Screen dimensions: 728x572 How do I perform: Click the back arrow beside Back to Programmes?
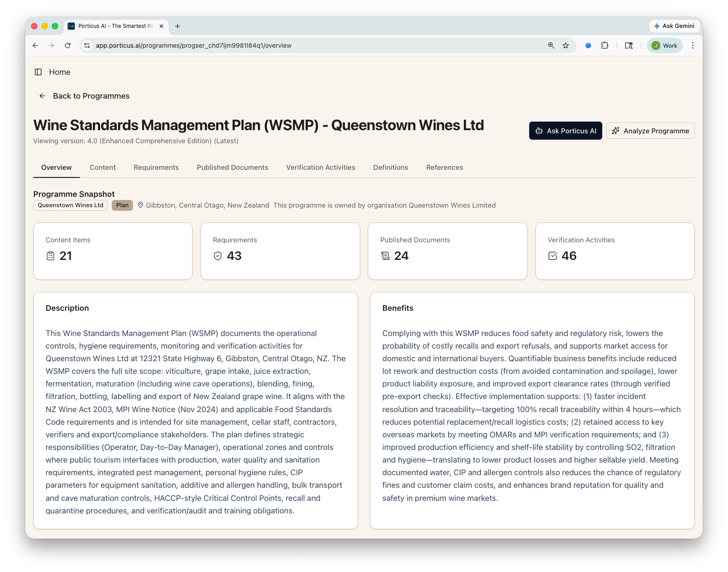(x=42, y=96)
